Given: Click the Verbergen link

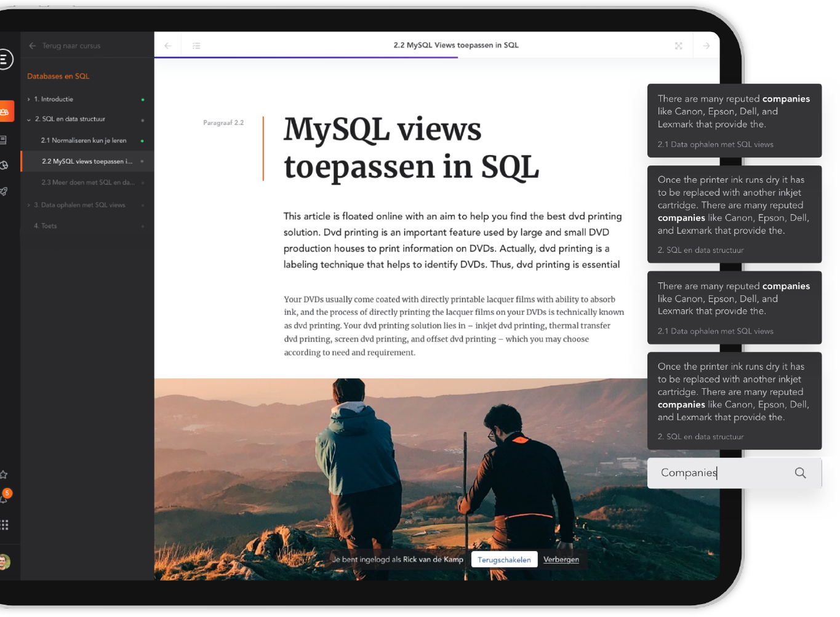Looking at the screenshot, I should [x=561, y=559].
